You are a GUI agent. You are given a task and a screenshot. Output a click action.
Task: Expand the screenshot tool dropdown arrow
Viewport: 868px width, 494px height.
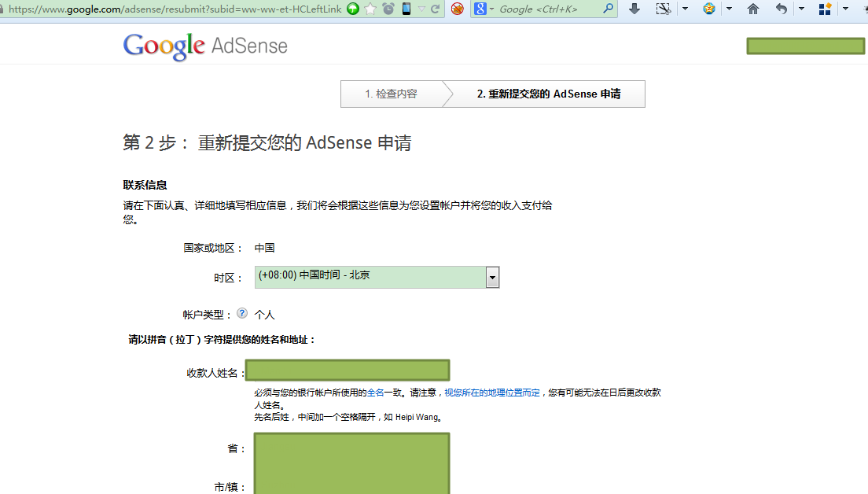[x=685, y=9]
